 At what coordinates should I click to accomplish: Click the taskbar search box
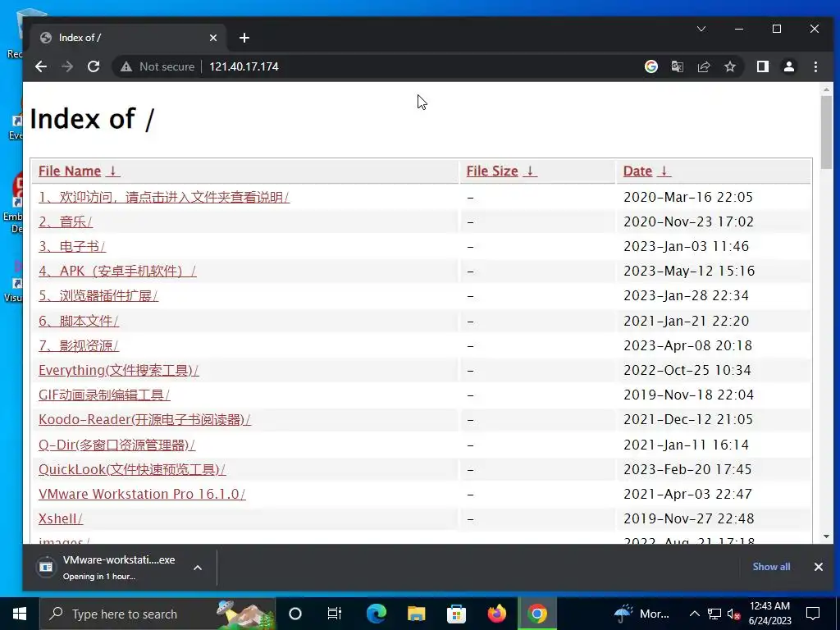tap(157, 614)
